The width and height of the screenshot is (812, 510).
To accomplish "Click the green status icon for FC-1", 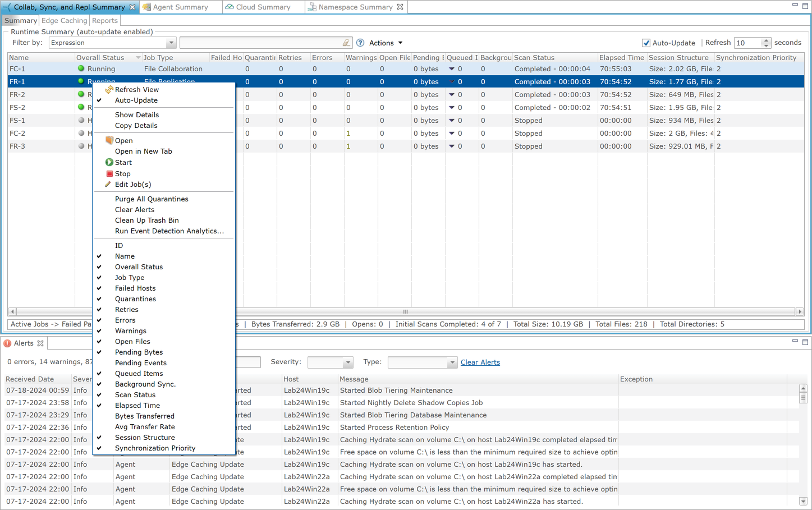I will (x=81, y=68).
